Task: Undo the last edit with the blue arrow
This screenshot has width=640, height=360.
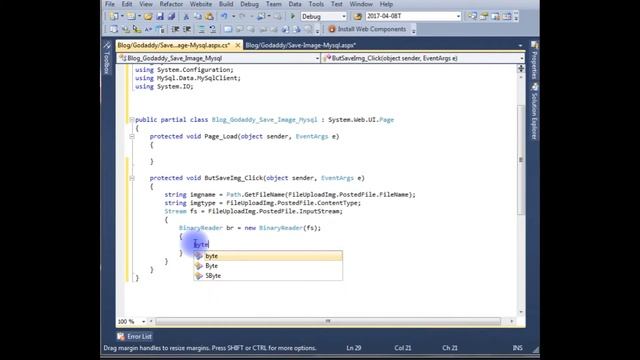Action: pos(224,16)
